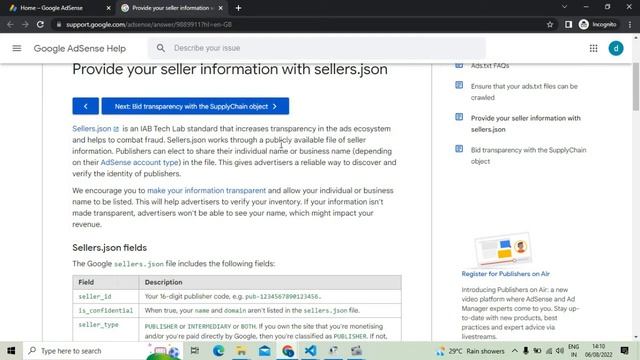Screen dimensions: 640x360
Task: Open the notification center icon
Action: coord(624,351)
